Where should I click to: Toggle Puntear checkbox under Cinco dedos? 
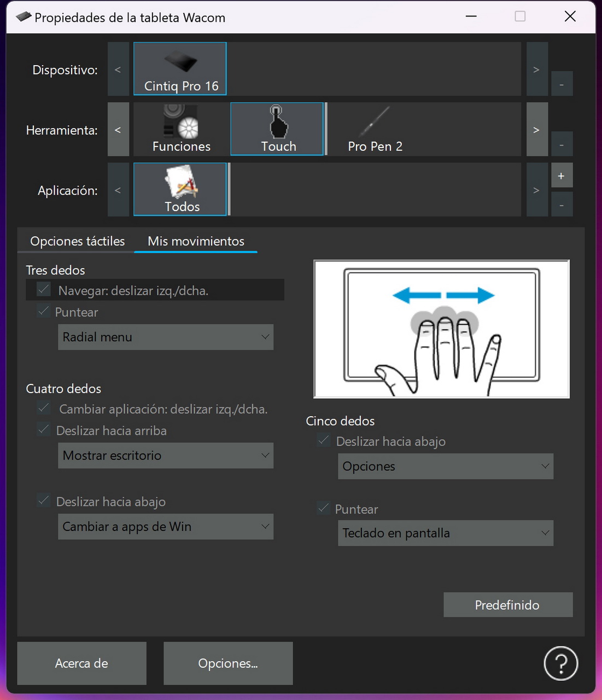click(x=324, y=509)
